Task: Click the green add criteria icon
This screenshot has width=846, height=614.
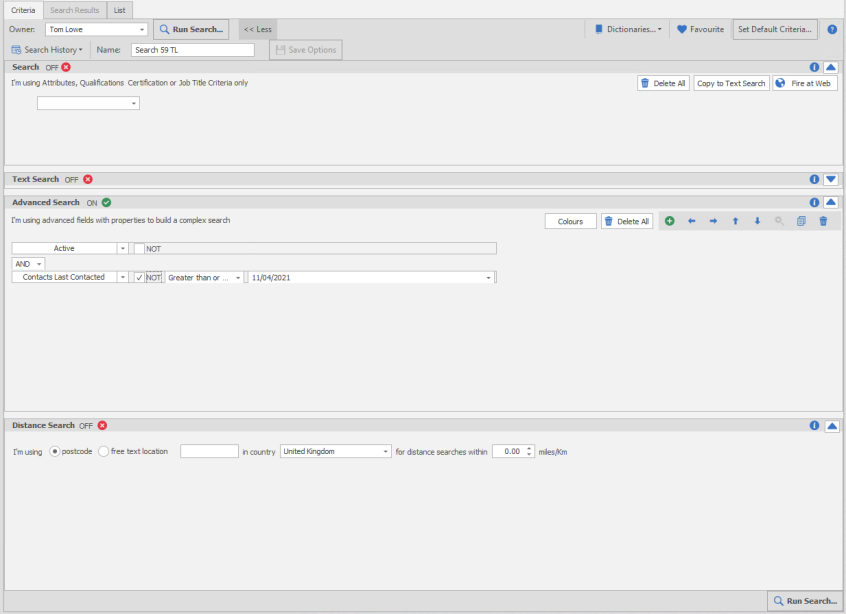Action: (669, 221)
